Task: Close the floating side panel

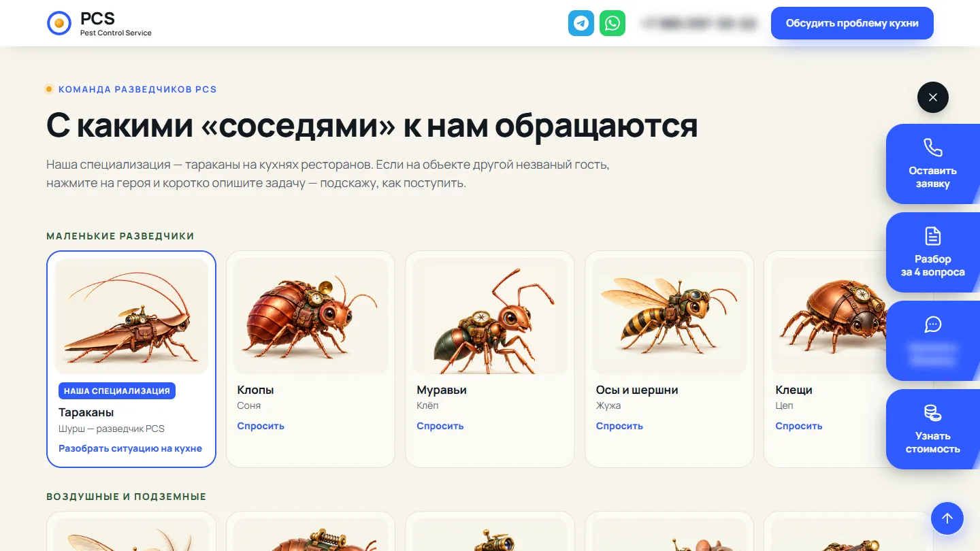Action: 933,97
